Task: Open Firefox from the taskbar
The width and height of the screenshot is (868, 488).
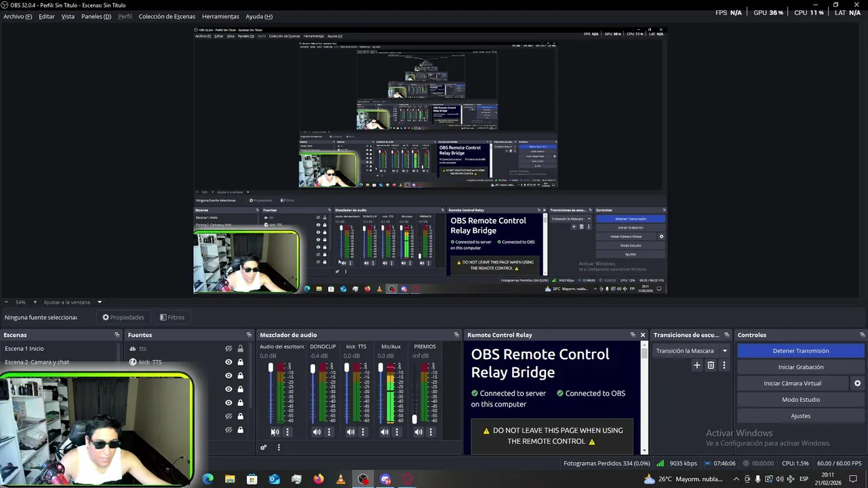Action: pyautogui.click(x=319, y=479)
